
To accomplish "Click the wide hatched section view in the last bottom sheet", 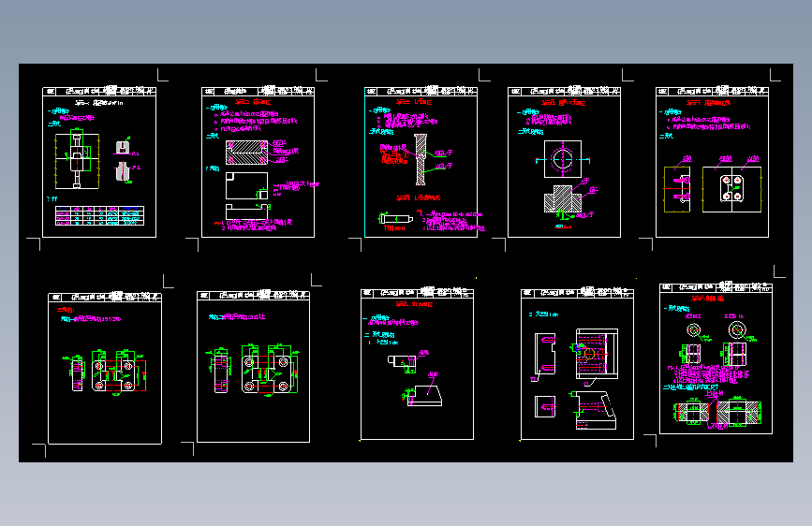I will pos(717,412).
